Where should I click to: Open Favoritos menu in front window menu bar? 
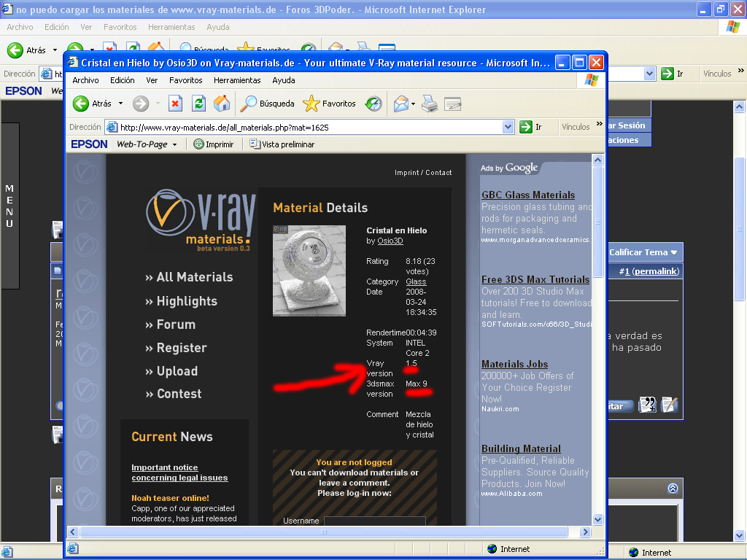pos(186,80)
